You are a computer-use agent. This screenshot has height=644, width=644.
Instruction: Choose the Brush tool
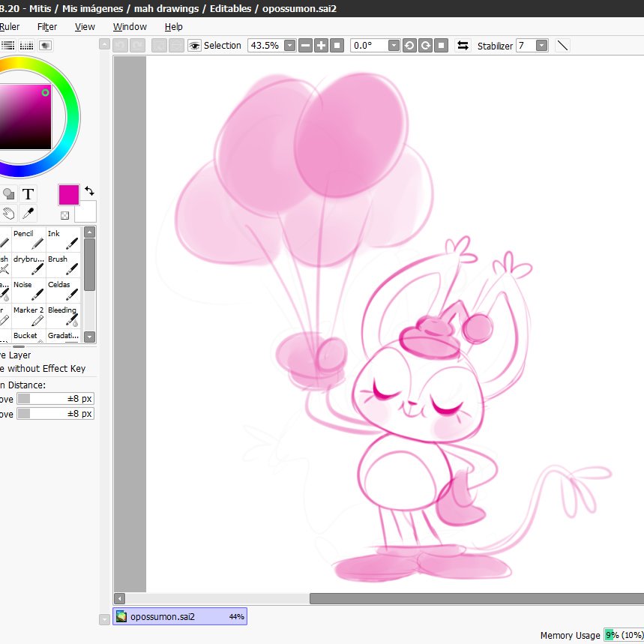(x=63, y=265)
